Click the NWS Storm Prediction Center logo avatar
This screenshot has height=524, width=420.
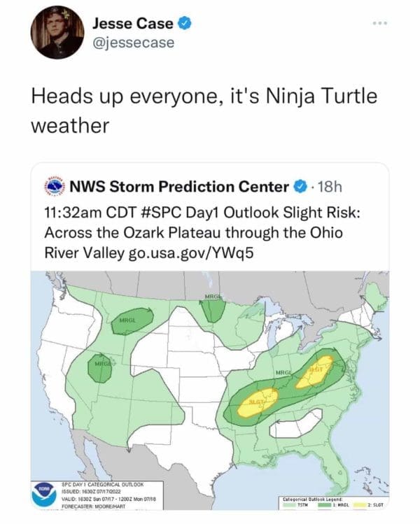point(55,187)
